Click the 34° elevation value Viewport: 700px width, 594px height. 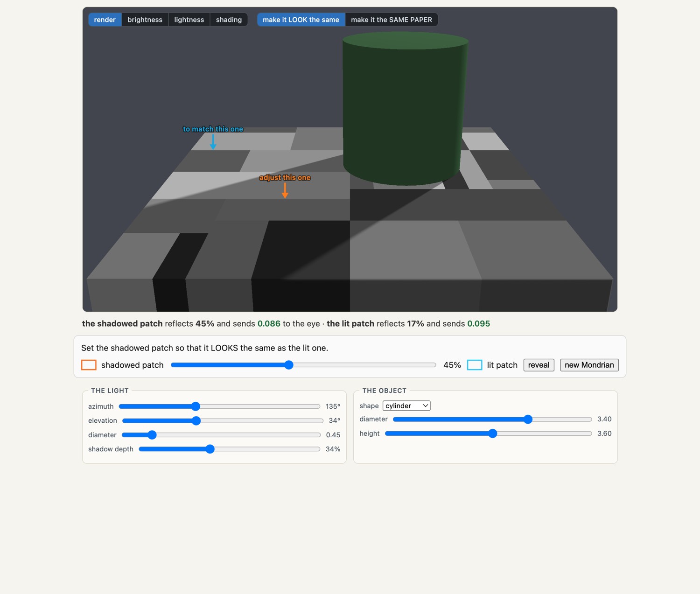(x=334, y=420)
